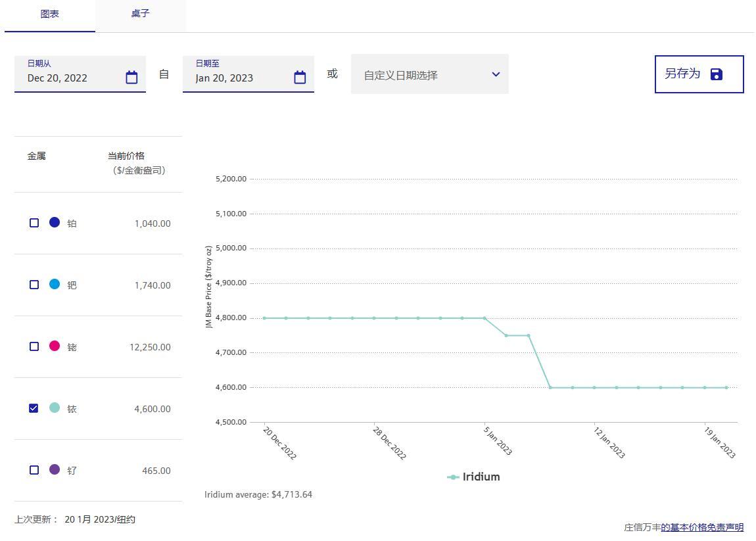
Task: Switch to the 桌子 tab
Action: click(140, 14)
